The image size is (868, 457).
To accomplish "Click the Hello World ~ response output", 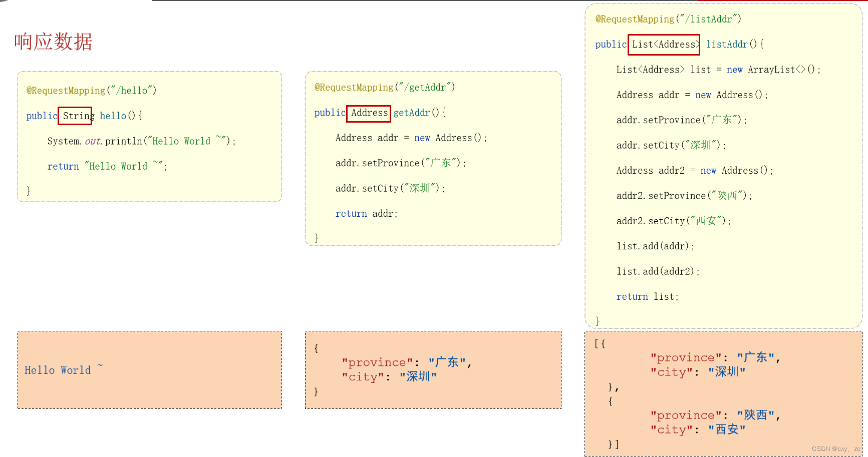I will point(64,369).
